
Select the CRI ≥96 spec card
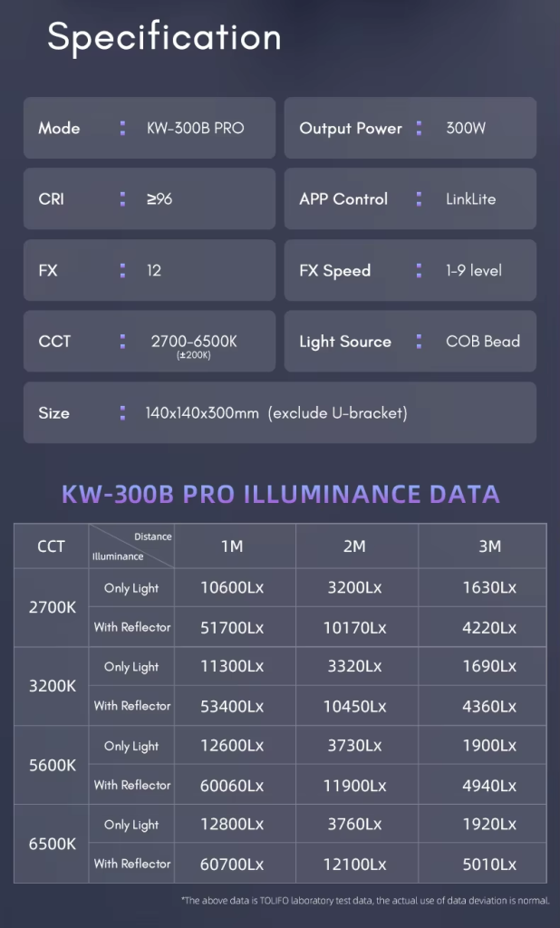tap(150, 198)
